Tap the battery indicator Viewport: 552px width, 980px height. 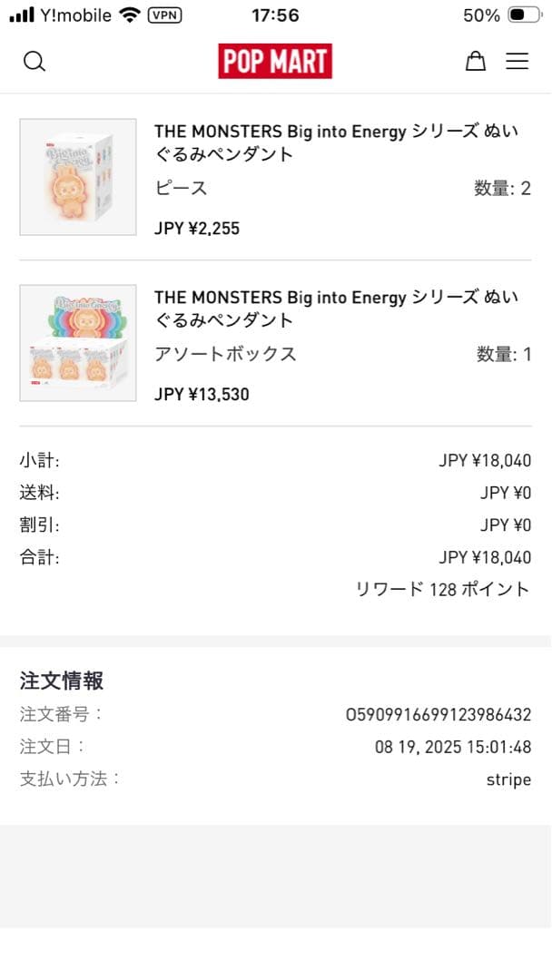click(x=521, y=15)
